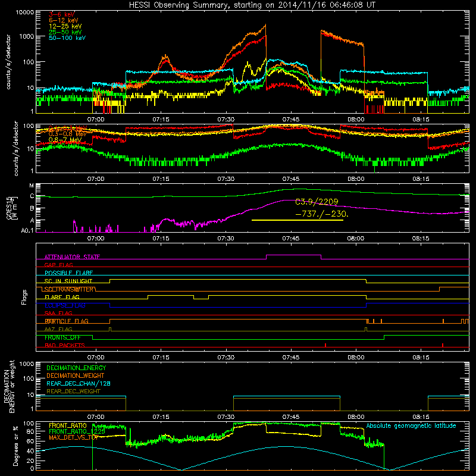This screenshot has height=476, width=476.
Task: Click the yellow flare duration bar in GOES panel
Action: point(297,220)
